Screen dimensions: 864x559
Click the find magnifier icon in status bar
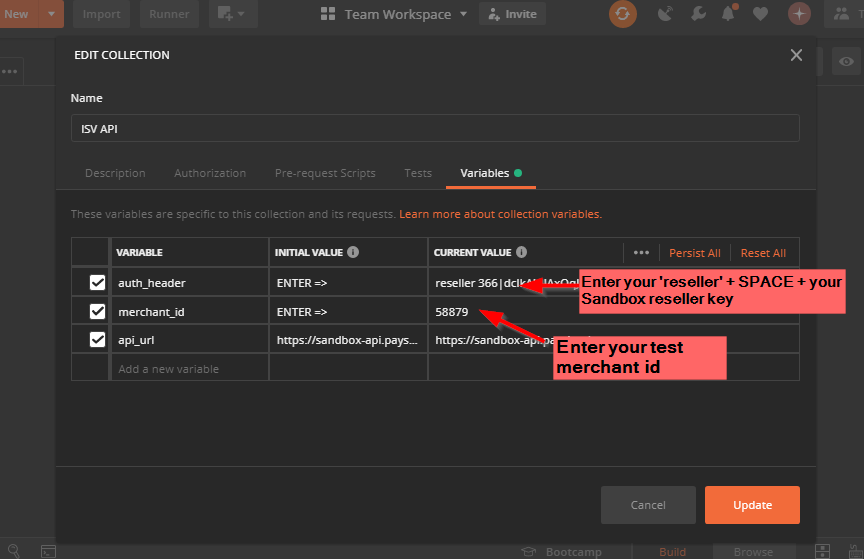(x=14, y=551)
